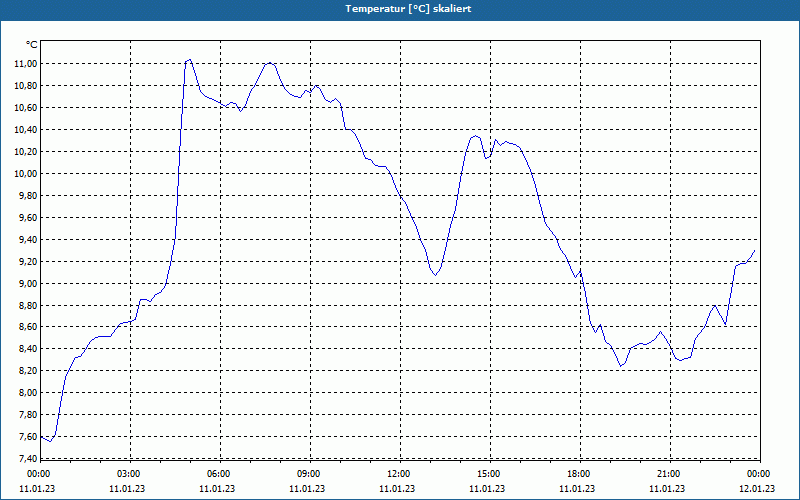Click the '°C' unit label on y-axis
The width and height of the screenshot is (800, 500).
(x=32, y=45)
